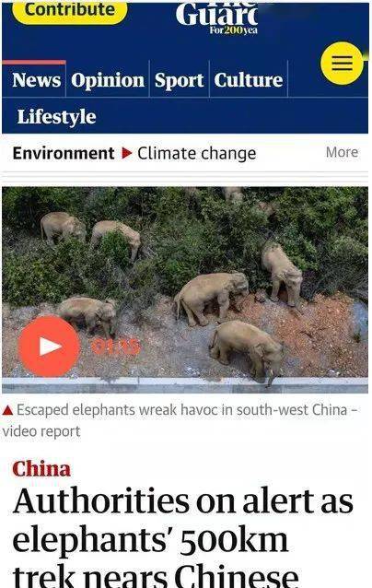Click the For 200 years tagline
The image size is (372, 588).
tap(233, 30)
